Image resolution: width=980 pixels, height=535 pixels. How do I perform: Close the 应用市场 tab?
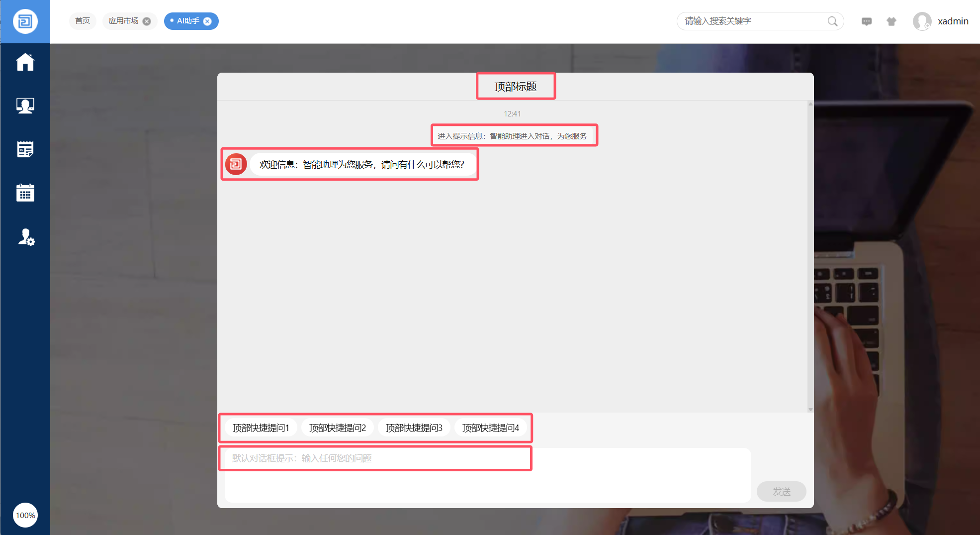[147, 21]
